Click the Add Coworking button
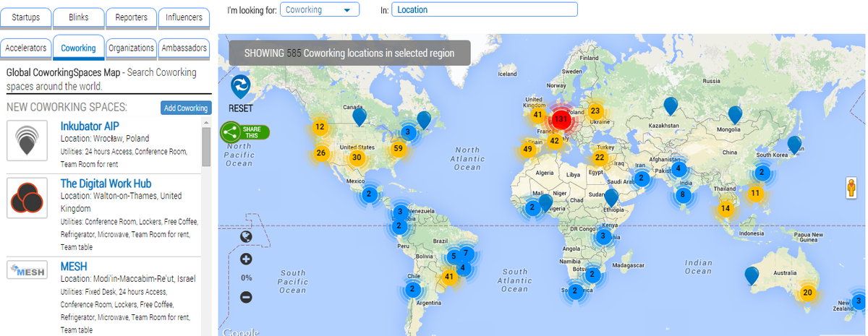 click(x=186, y=108)
